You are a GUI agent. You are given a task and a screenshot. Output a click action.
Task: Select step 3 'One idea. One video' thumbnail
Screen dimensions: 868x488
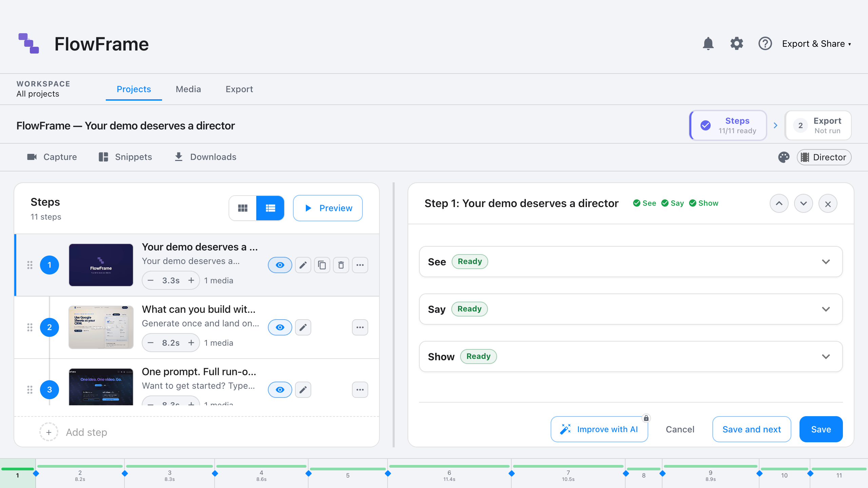(101, 387)
